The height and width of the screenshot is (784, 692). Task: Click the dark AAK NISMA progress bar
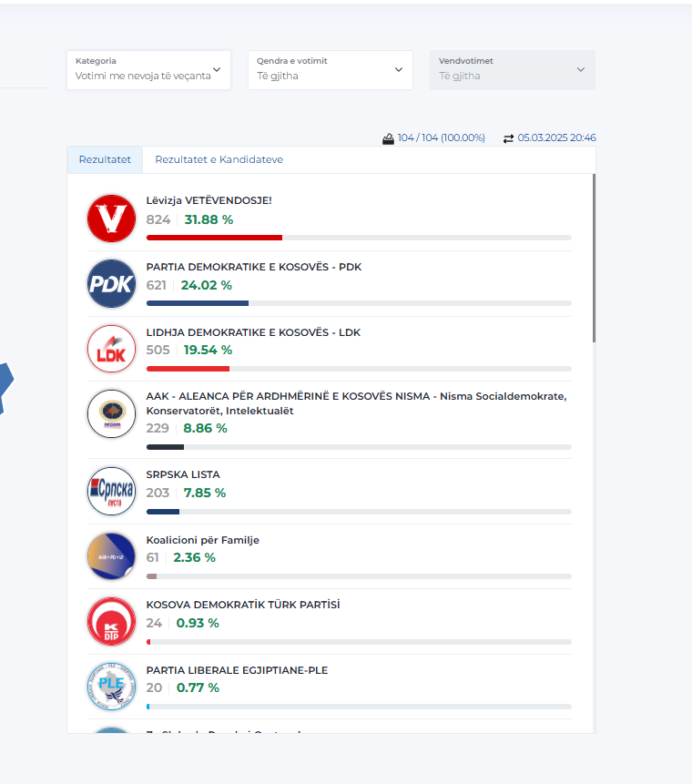(x=165, y=447)
